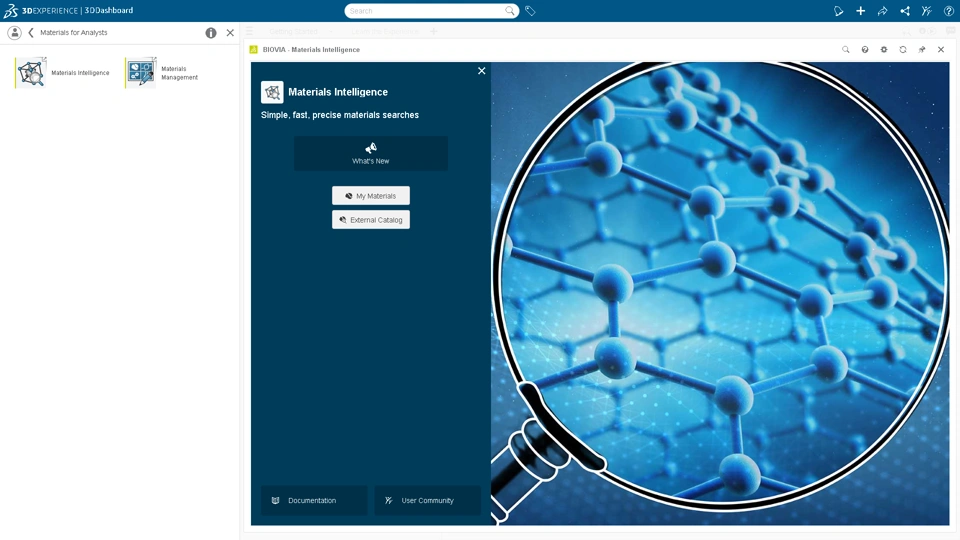
Task: Open User Community
Action: click(427, 500)
